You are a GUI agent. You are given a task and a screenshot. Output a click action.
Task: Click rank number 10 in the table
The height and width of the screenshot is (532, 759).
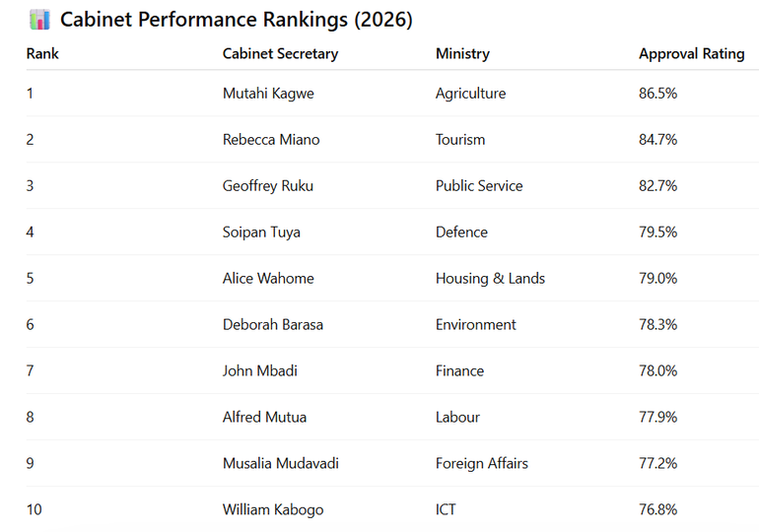tap(34, 510)
